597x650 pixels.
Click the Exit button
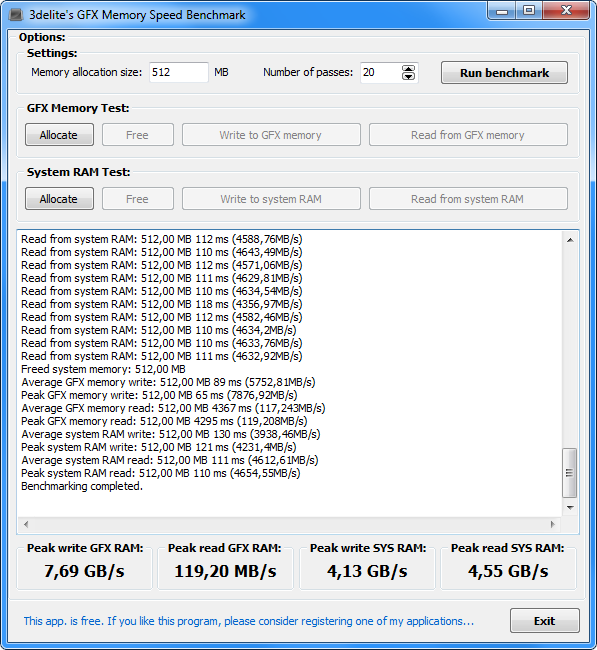(544, 621)
